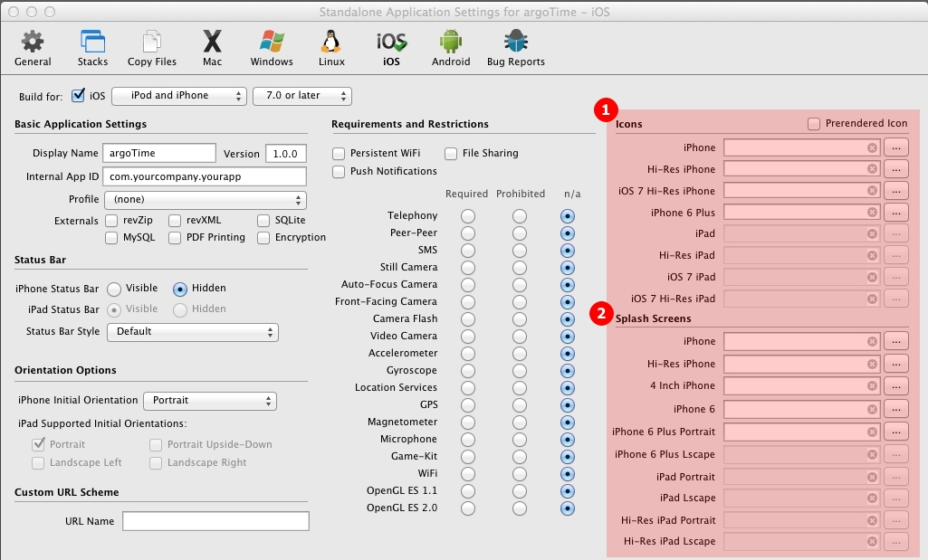
Task: Open the Bug Reports pane
Action: [x=516, y=49]
